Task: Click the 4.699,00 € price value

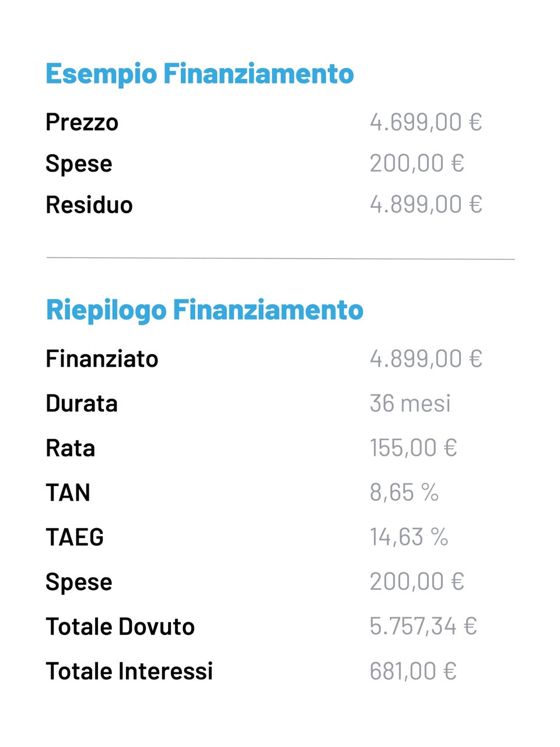Action: (425, 122)
